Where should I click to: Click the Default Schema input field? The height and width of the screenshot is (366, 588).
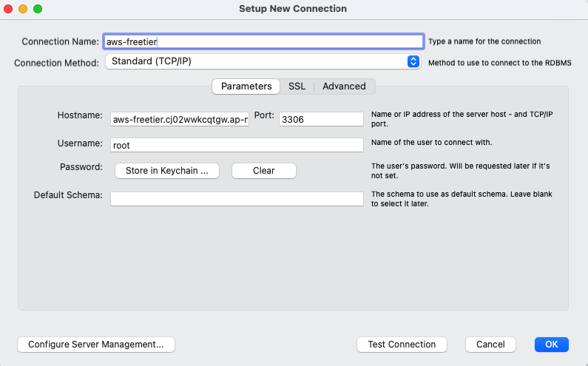pyautogui.click(x=237, y=199)
